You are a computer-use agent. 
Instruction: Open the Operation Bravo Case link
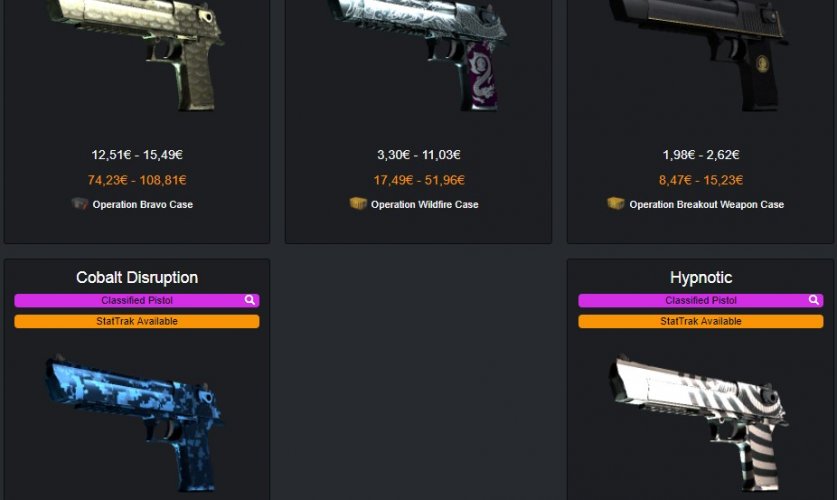point(143,204)
